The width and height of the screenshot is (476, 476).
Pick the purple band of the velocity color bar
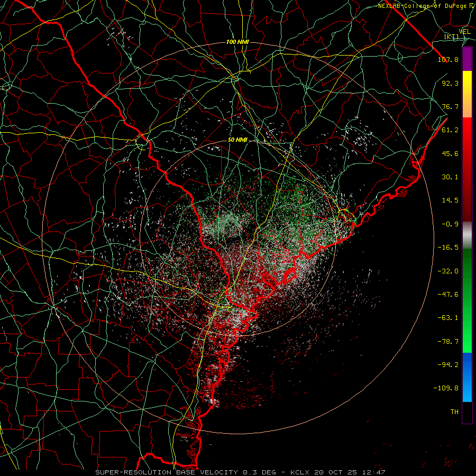467,59
